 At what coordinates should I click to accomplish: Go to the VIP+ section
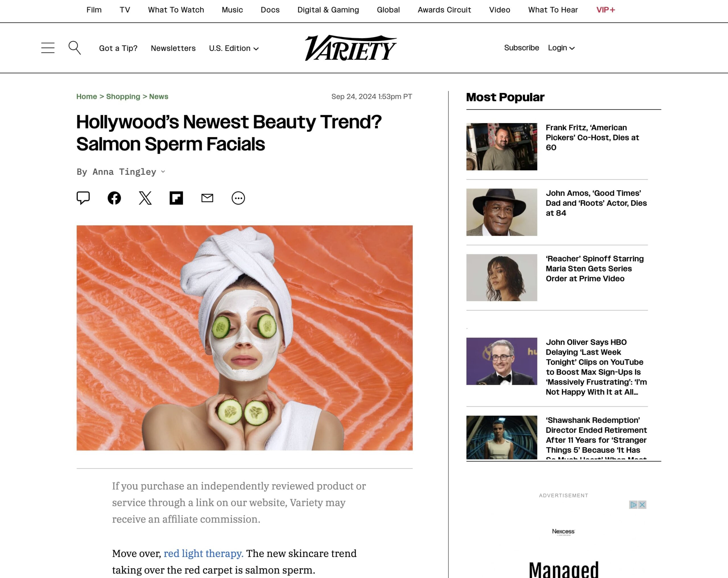tap(606, 10)
